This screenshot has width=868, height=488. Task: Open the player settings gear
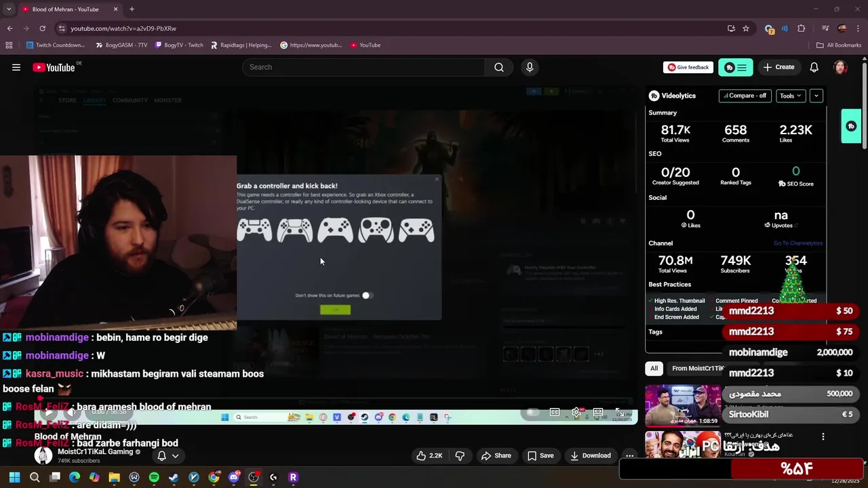[576, 412]
